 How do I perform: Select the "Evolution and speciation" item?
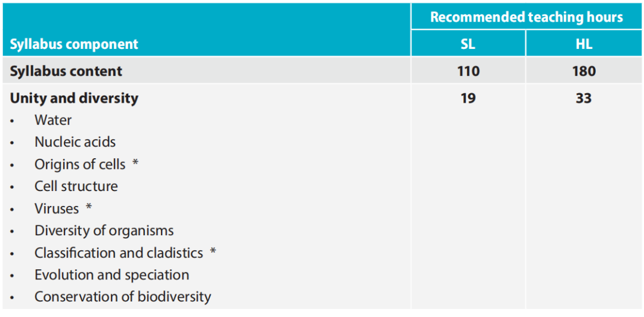(x=112, y=275)
